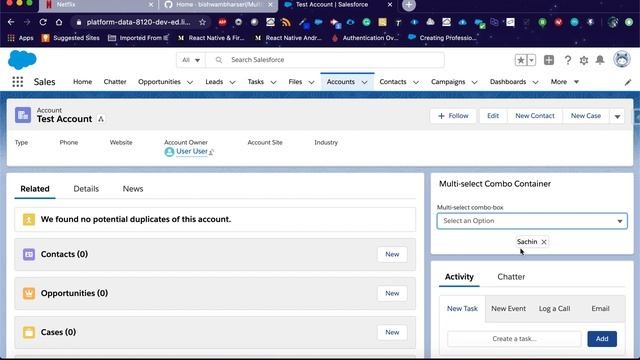Bookmark this page with the star icon
Screen dimensions: 640x360
tap(202, 22)
